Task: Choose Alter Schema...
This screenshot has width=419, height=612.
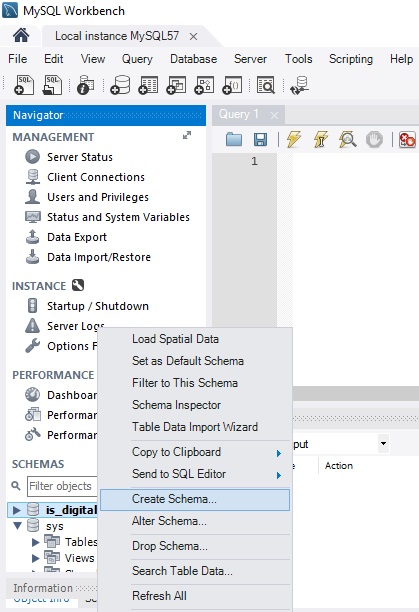Action: (195, 521)
